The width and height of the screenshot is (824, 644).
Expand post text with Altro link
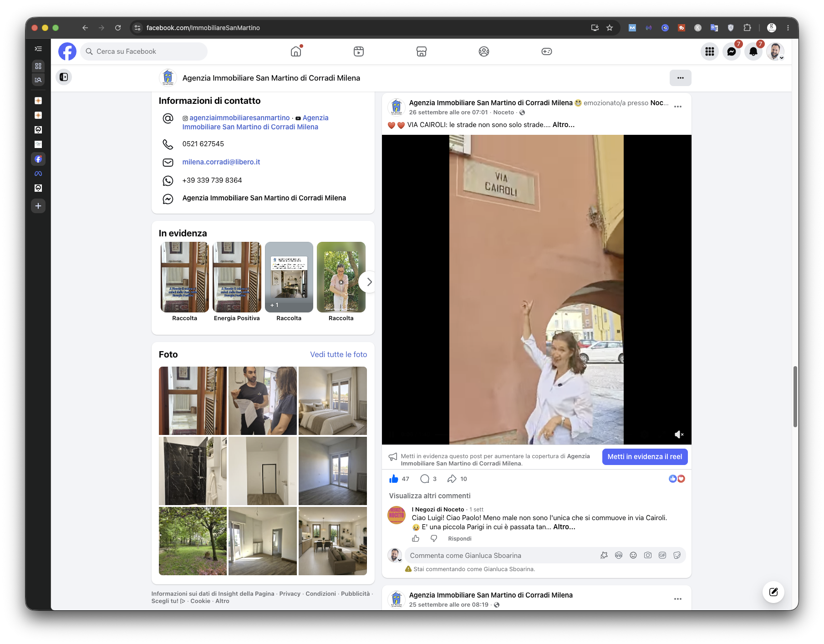pyautogui.click(x=564, y=125)
